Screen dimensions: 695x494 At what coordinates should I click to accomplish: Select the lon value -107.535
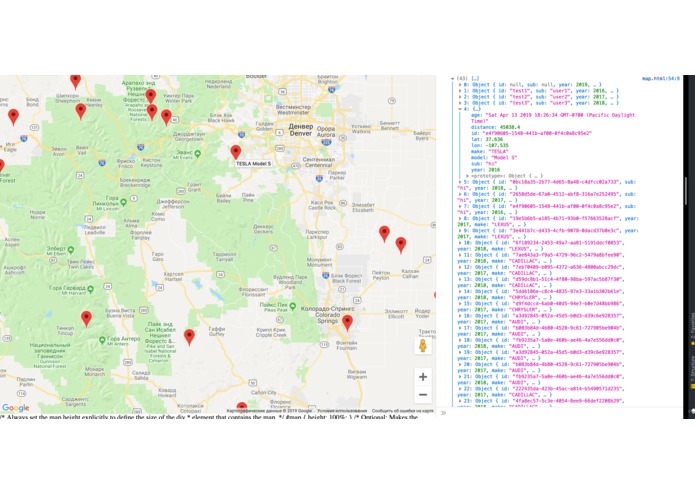[x=496, y=145]
